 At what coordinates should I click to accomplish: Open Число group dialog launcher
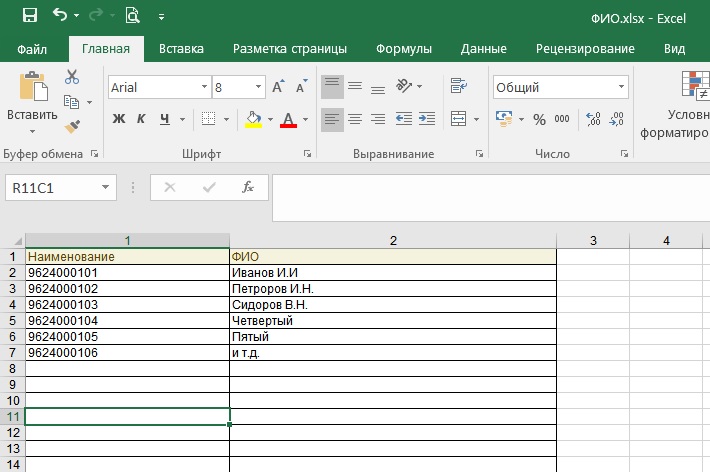click(x=624, y=154)
